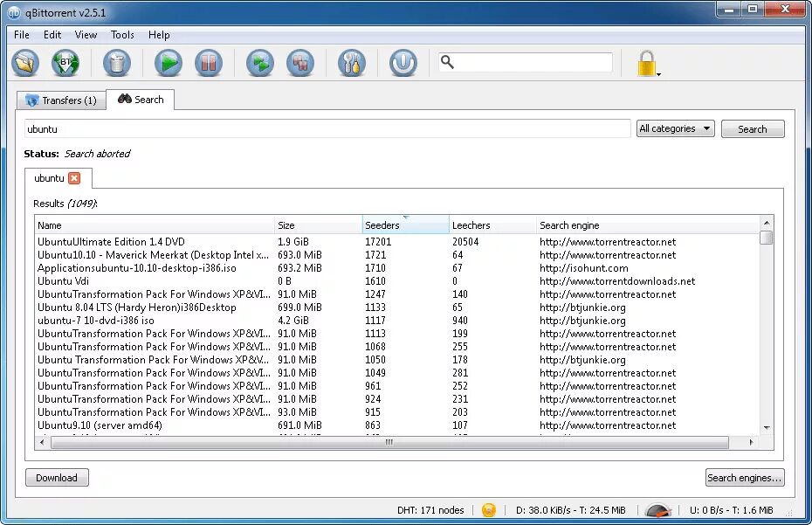
Task: Resume all torrents
Action: point(259,62)
